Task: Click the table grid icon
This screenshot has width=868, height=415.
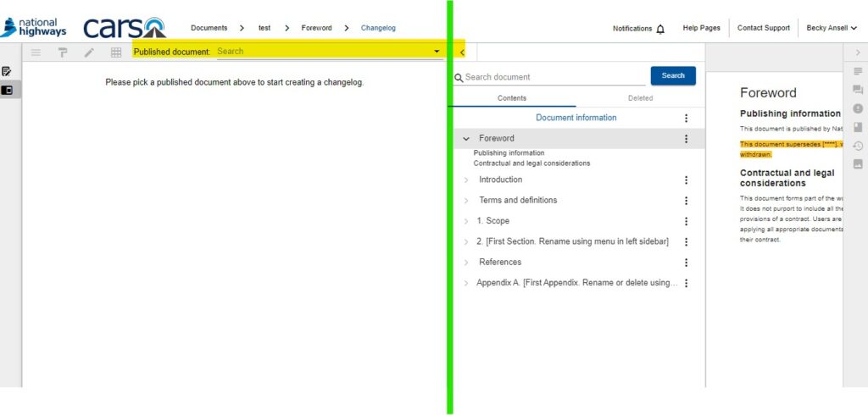Action: click(x=116, y=53)
